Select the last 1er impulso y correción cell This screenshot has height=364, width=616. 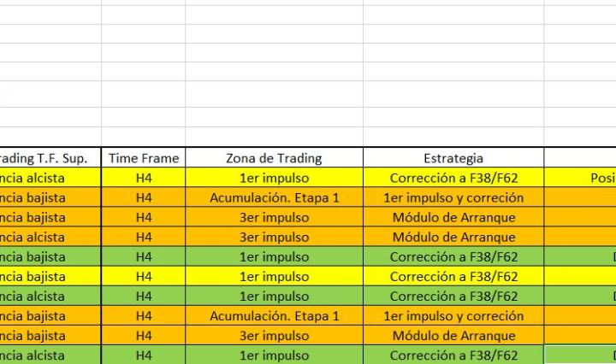click(453, 316)
